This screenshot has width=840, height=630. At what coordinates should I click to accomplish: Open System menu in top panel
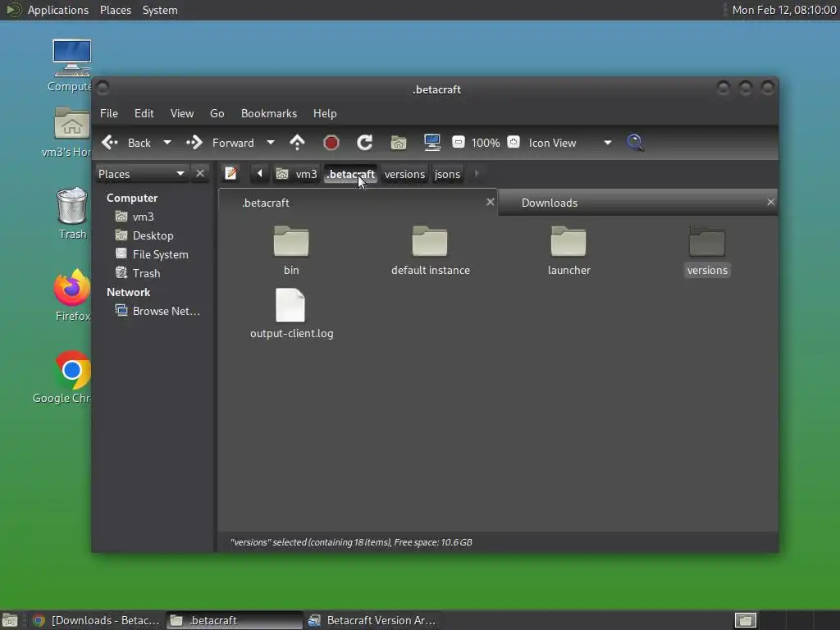click(x=160, y=10)
